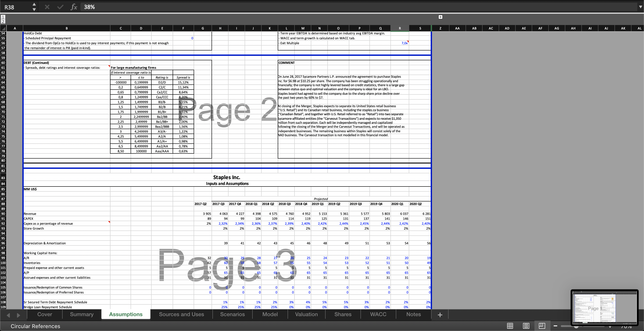
Task: Switch to Page Layout view
Action: (x=526, y=326)
